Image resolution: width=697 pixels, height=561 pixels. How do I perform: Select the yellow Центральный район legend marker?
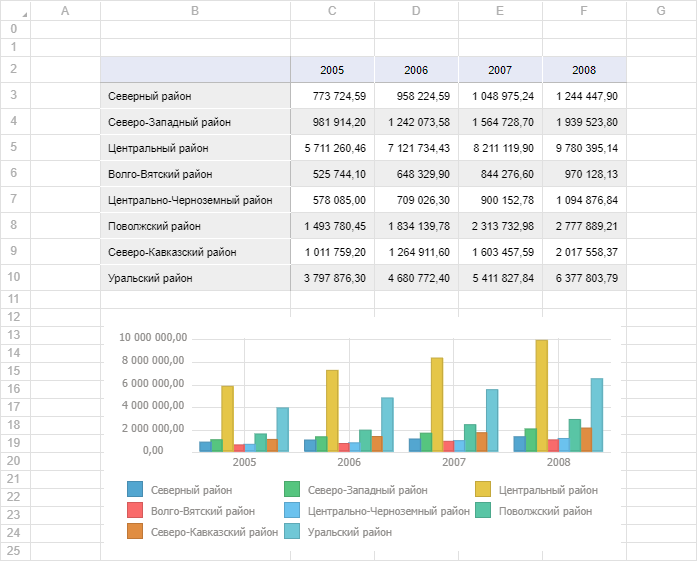click(x=482, y=490)
